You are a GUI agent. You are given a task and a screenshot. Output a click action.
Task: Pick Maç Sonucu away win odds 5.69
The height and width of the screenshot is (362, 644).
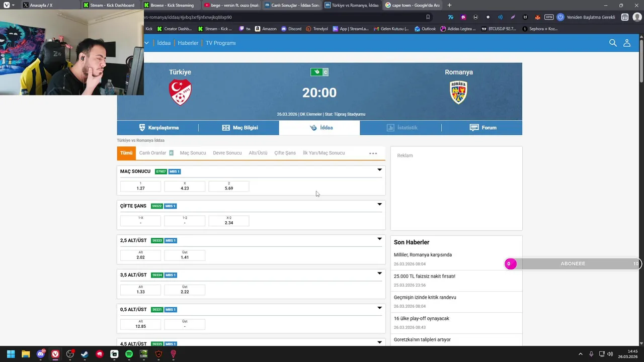click(229, 187)
